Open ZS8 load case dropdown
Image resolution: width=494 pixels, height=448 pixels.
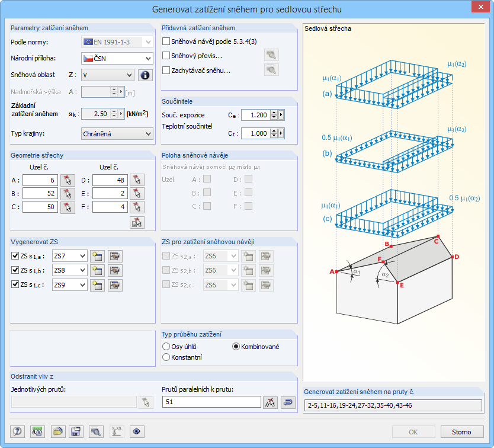(x=70, y=270)
